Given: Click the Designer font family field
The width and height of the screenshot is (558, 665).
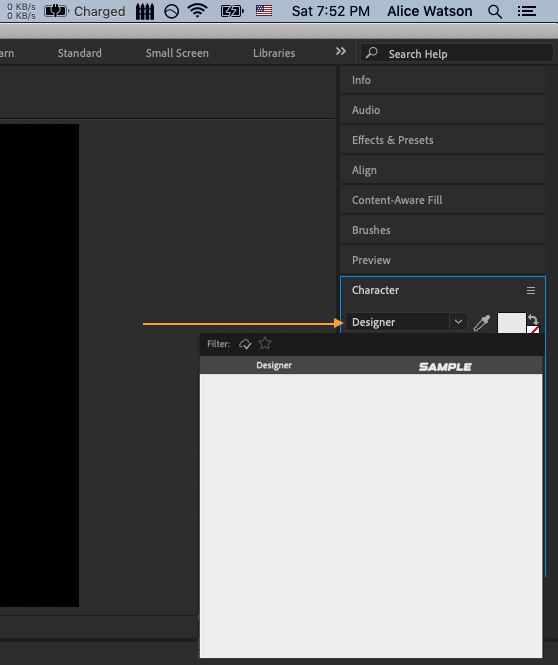Looking at the screenshot, I should pyautogui.click(x=397, y=322).
